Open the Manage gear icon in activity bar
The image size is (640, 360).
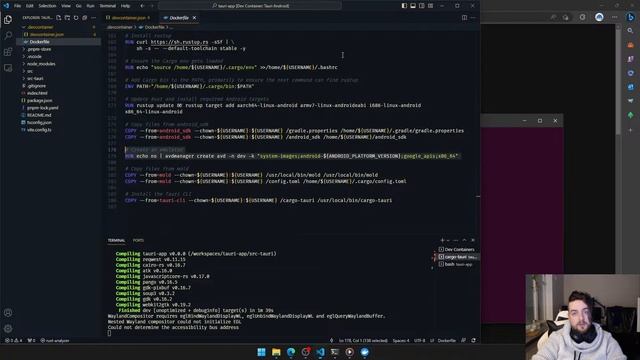point(8,329)
